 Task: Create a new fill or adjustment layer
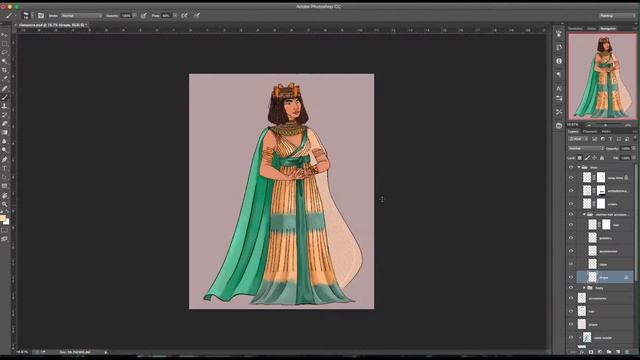600,352
